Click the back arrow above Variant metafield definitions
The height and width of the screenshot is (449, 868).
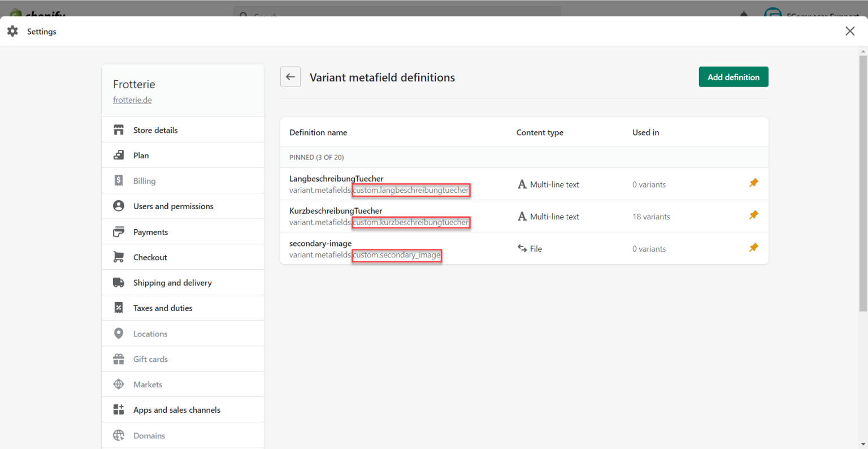pos(290,76)
